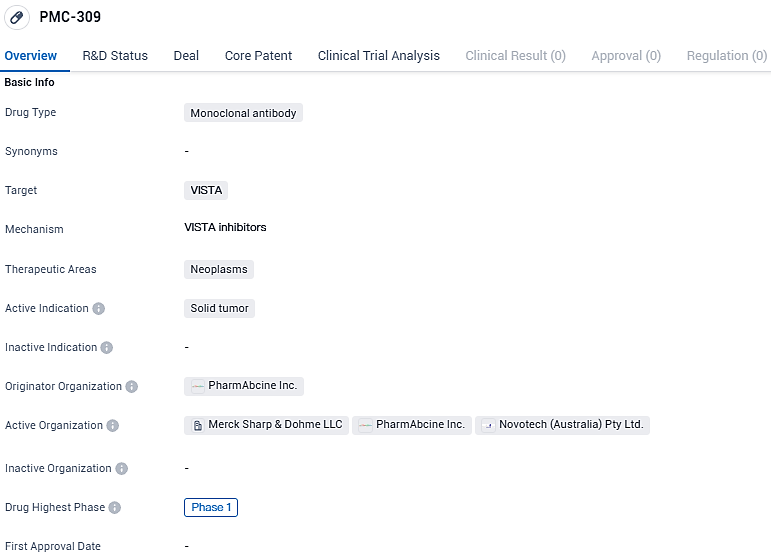This screenshot has width=771, height=559.
Task: Click the Novotech company logo icon
Action: click(487, 425)
